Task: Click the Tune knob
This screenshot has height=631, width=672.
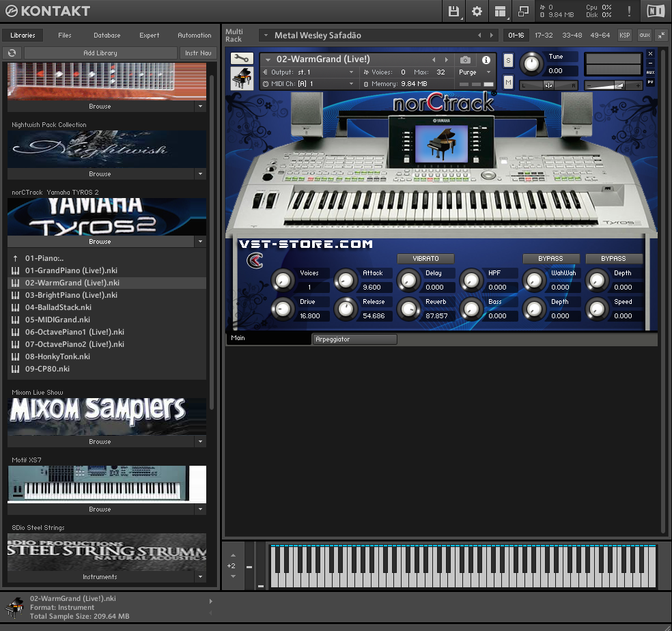Action: pos(531,64)
